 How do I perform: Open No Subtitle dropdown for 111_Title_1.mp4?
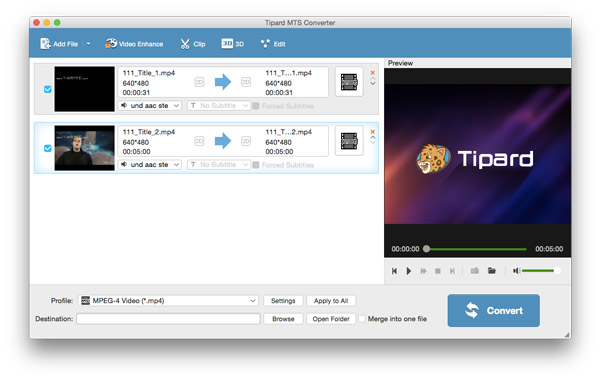click(218, 105)
